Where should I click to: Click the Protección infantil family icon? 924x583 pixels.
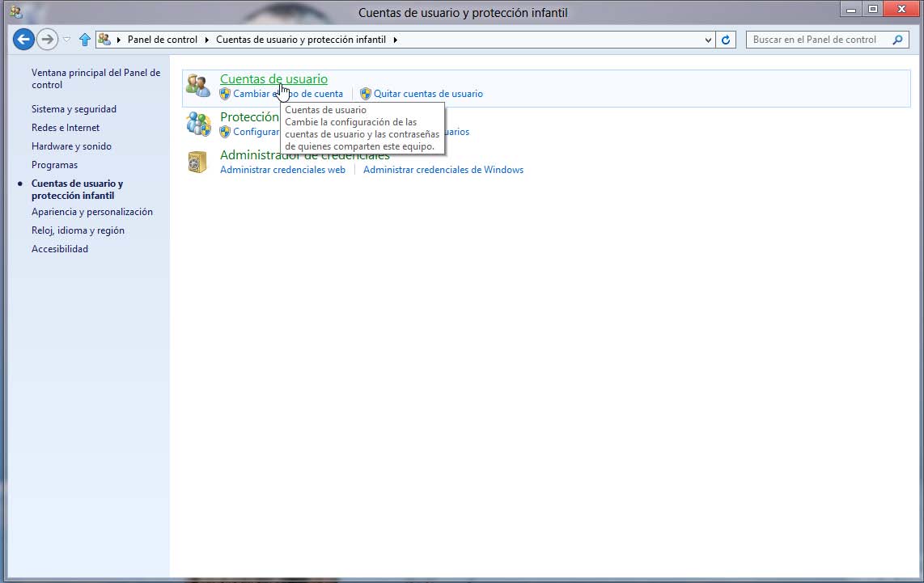tap(198, 124)
